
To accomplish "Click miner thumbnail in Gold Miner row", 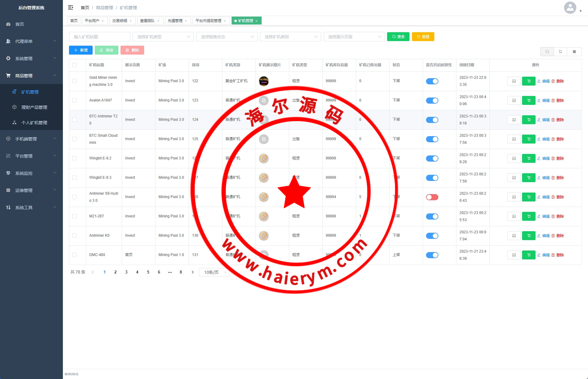I will click(x=263, y=81).
